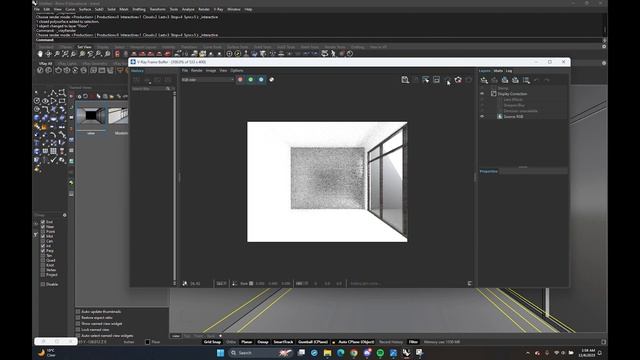Viewport: 640px width, 360px height.
Task: Toggle Near object snap checkbox
Action: coord(43,227)
